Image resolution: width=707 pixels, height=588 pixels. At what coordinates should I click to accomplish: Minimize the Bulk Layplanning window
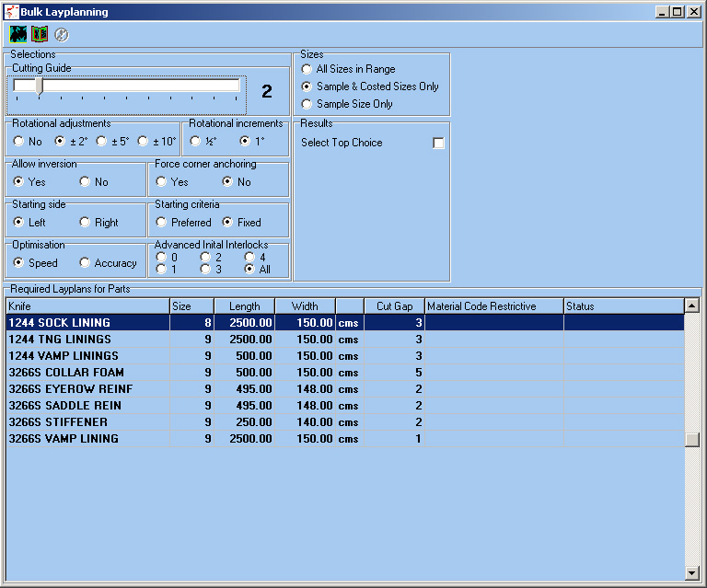662,12
